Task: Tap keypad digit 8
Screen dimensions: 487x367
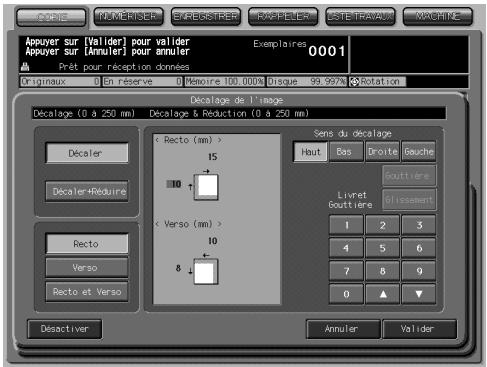Action: tap(382, 271)
